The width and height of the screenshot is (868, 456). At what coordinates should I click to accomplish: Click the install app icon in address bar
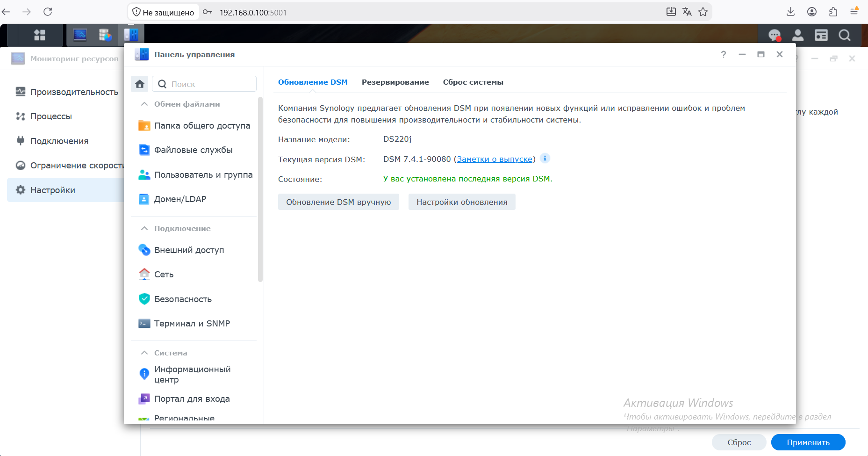(671, 12)
